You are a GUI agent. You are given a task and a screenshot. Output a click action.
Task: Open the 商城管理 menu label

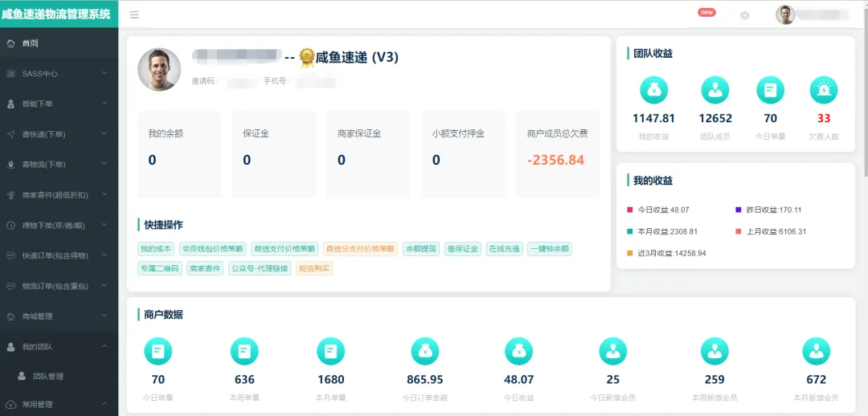tap(37, 316)
